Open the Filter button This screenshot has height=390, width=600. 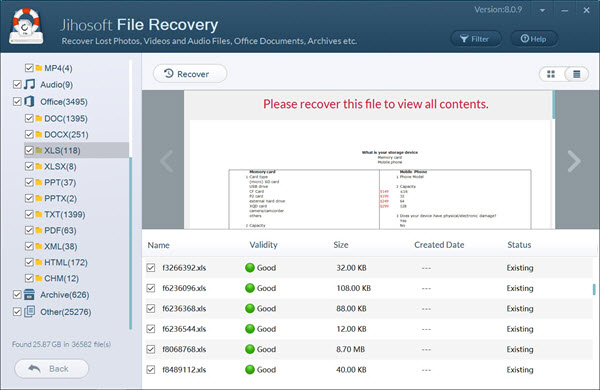[x=475, y=39]
